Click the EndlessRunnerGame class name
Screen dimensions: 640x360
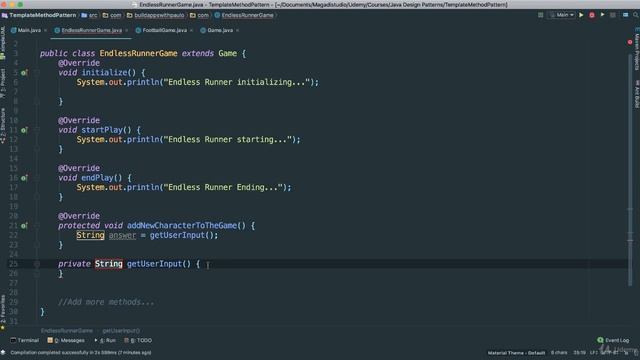point(138,53)
